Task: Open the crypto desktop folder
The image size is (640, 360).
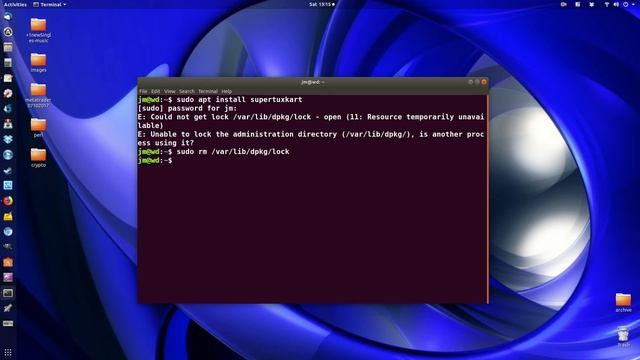Action: [38, 158]
